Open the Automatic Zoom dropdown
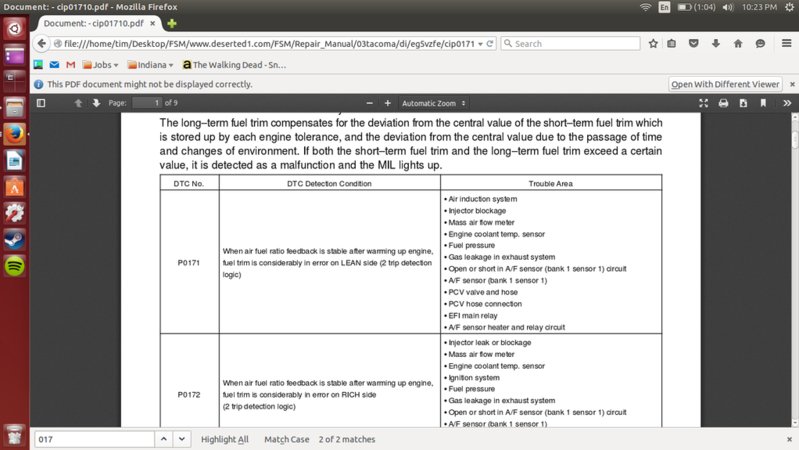 click(x=433, y=103)
